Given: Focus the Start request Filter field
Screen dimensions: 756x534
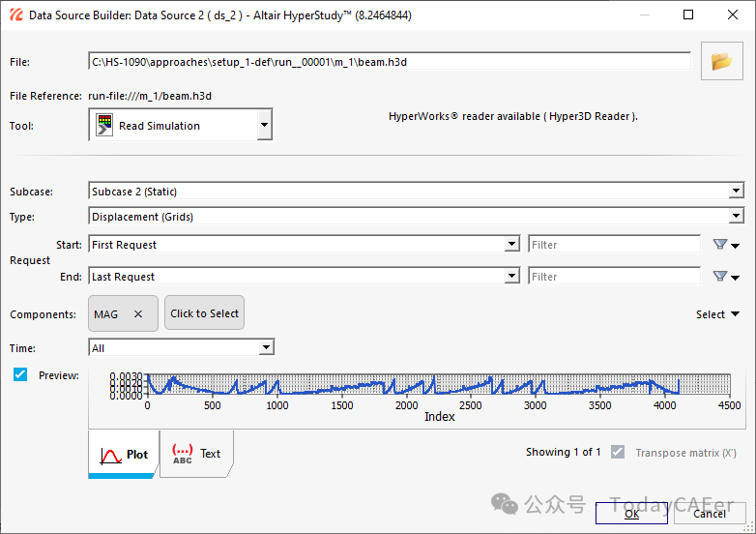Looking at the screenshot, I should [614, 245].
